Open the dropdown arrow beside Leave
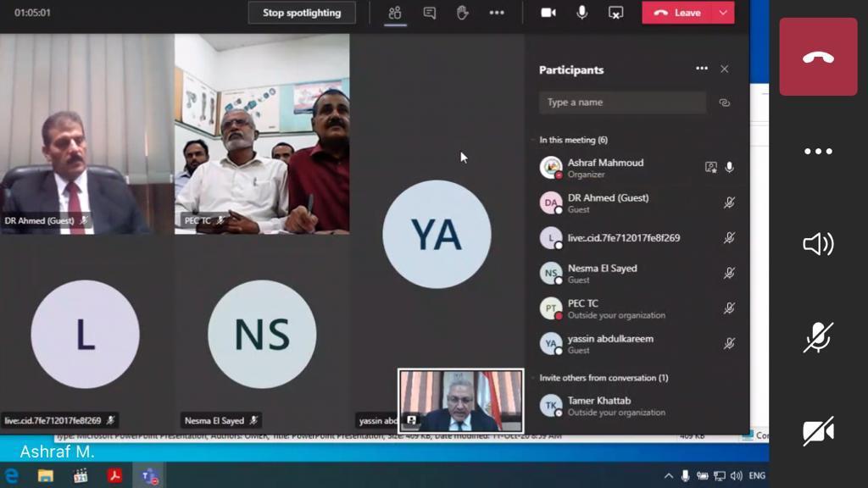 click(723, 13)
